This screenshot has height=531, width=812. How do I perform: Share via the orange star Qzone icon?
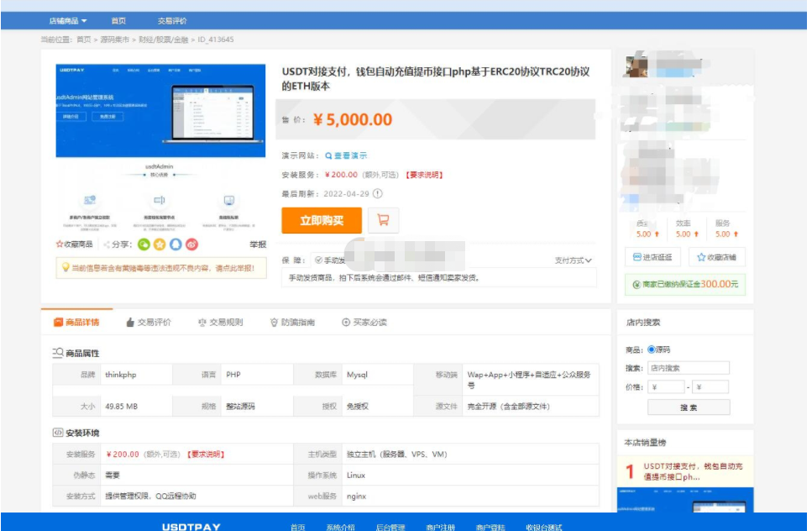pos(160,244)
